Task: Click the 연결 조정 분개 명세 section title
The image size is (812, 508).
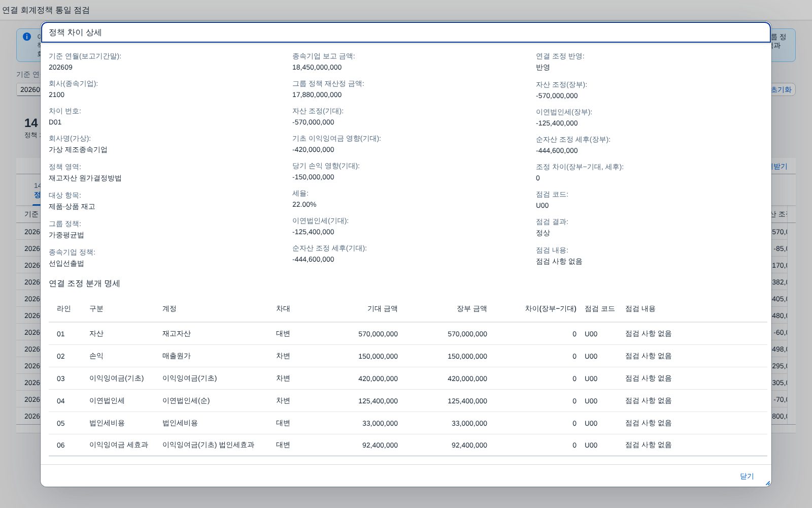Action: [84, 283]
